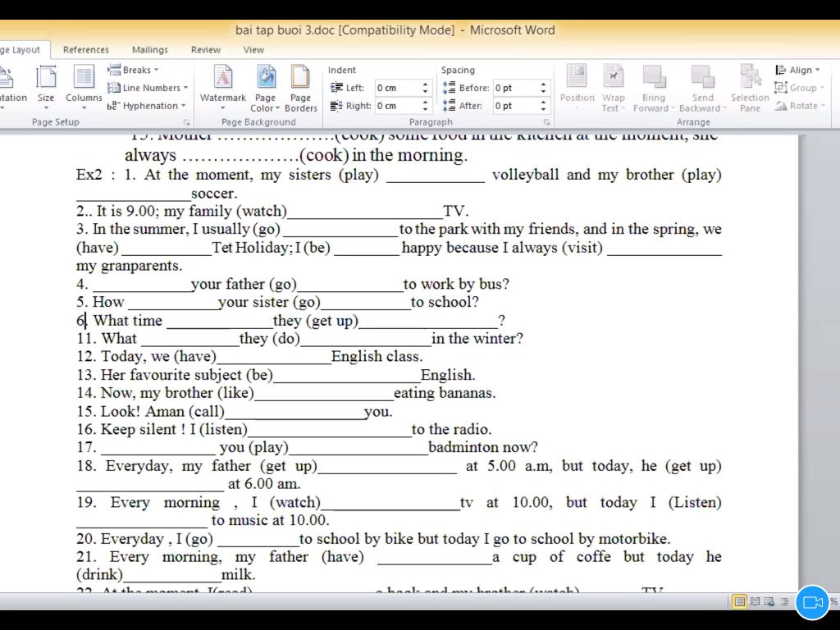Screen dimensions: 840x630
Task: Click the word 'motorbike.' in line 20
Action: pos(634,538)
